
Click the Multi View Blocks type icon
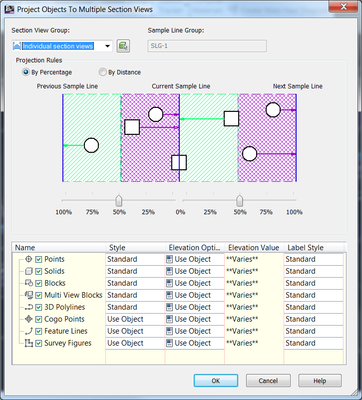click(x=29, y=295)
